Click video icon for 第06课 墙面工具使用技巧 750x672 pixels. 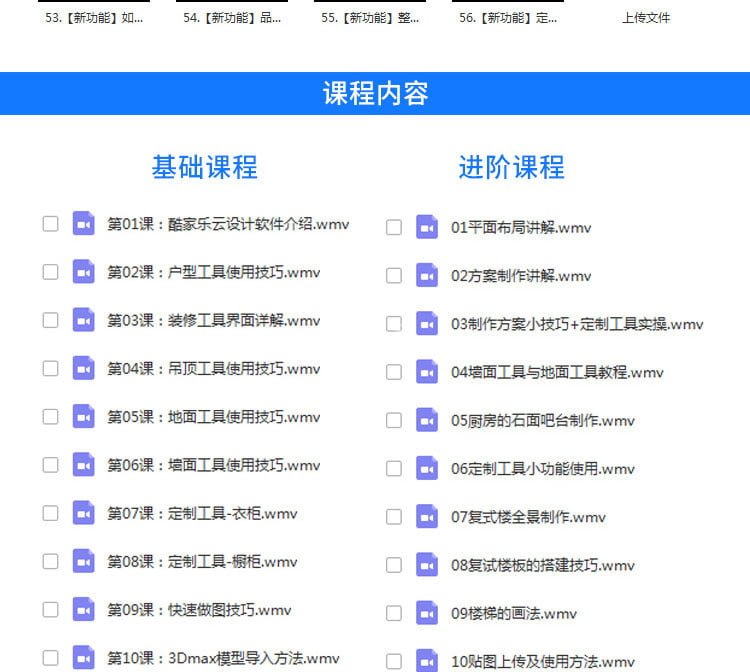point(83,465)
